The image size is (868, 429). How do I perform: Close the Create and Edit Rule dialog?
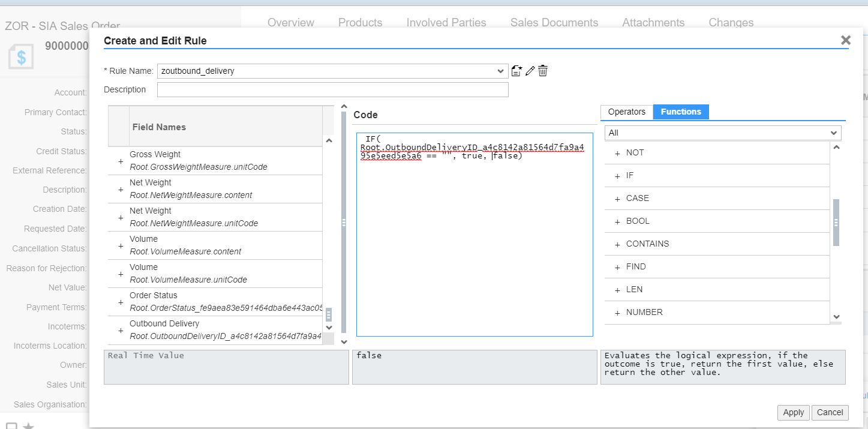(846, 40)
